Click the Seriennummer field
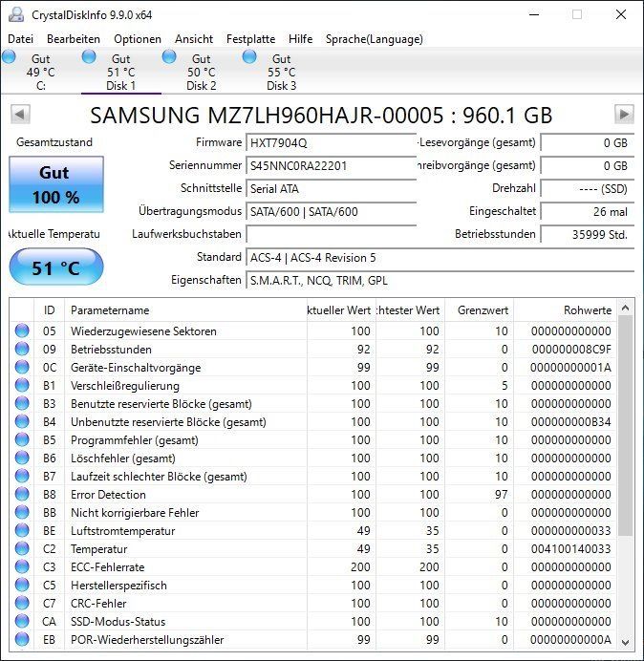This screenshot has width=644, height=661. (x=331, y=165)
